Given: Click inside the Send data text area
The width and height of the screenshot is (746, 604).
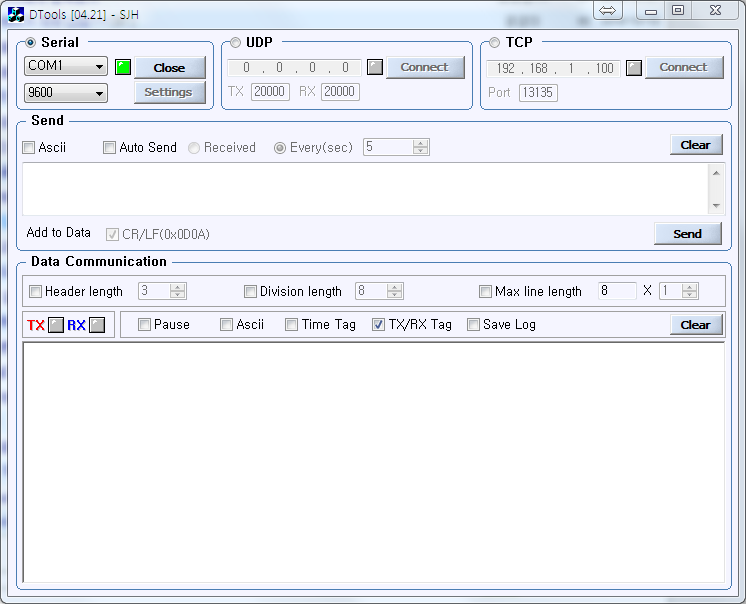Looking at the screenshot, I should 365,188.
